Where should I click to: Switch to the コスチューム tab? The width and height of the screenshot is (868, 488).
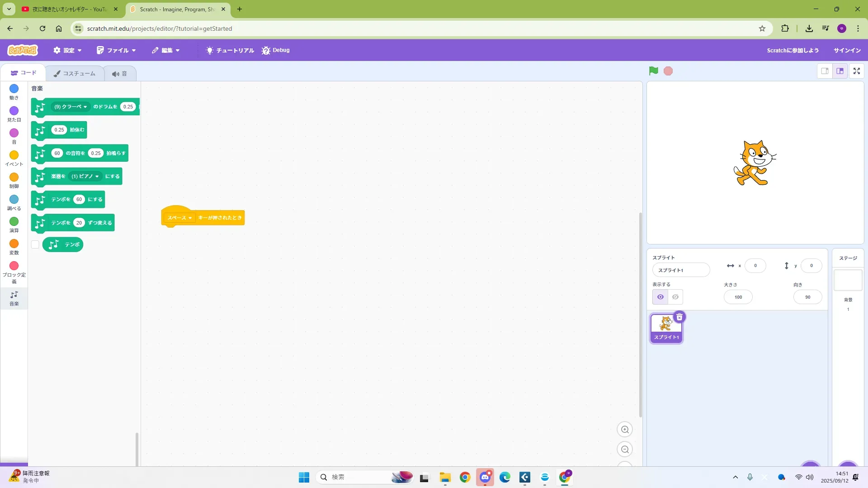pos(75,73)
